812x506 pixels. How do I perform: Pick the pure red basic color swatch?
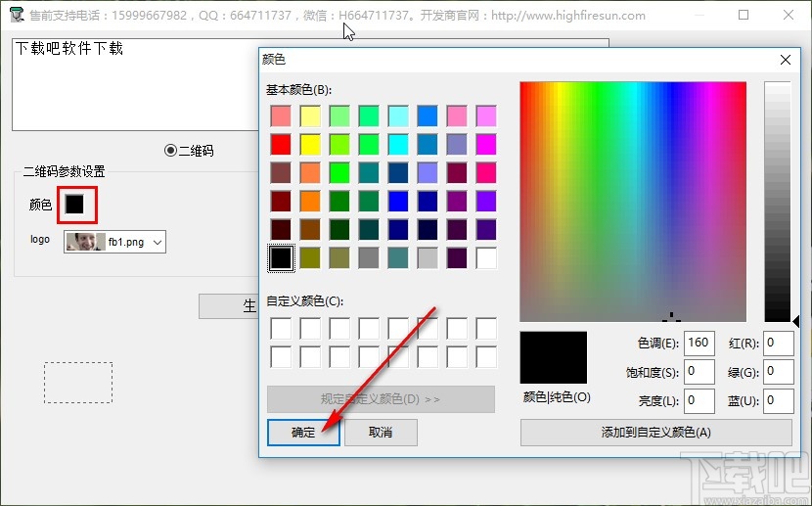click(281, 145)
